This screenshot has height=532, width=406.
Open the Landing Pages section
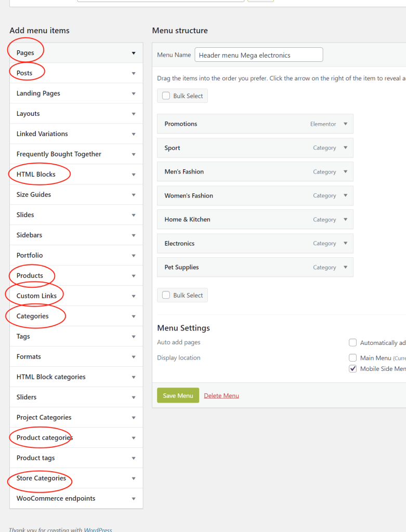[x=76, y=94]
